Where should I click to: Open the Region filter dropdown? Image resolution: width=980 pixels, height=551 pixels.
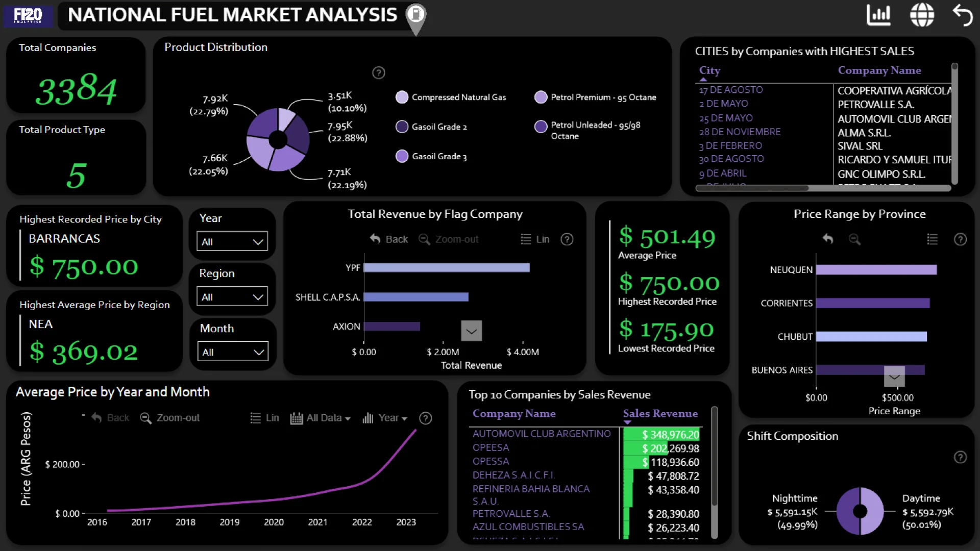coord(232,296)
